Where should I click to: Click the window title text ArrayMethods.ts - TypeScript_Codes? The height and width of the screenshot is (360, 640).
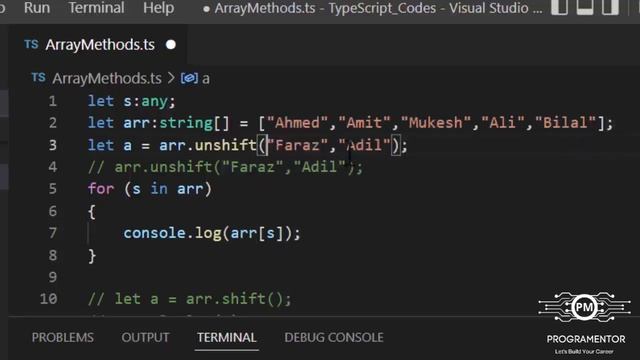click(x=325, y=8)
